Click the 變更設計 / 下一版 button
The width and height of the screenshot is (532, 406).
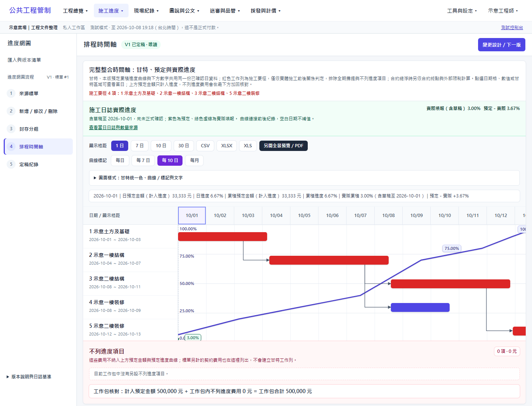(x=502, y=45)
